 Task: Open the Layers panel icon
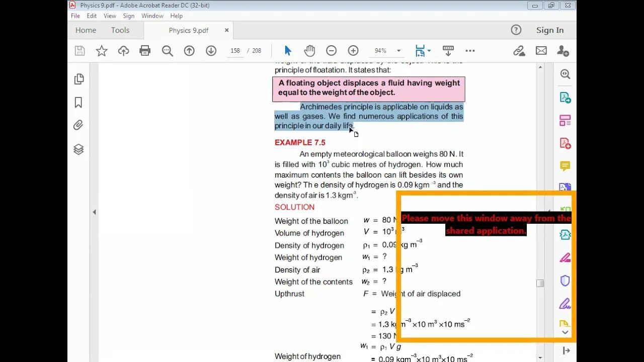pyautogui.click(x=78, y=149)
